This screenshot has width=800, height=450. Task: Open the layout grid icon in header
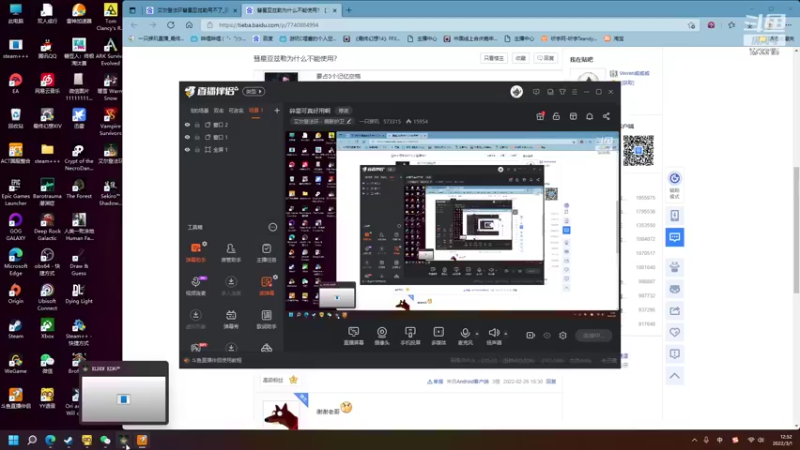tap(573, 116)
